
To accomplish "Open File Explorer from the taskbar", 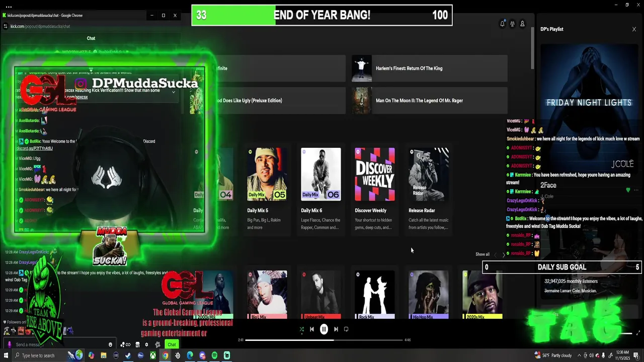I will (x=104, y=355).
